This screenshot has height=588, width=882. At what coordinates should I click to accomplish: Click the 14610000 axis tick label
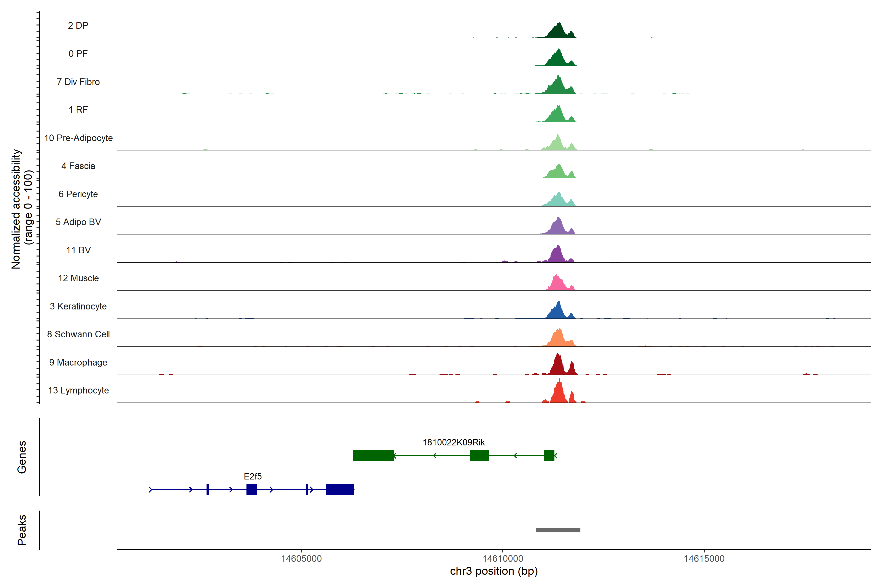[502, 558]
